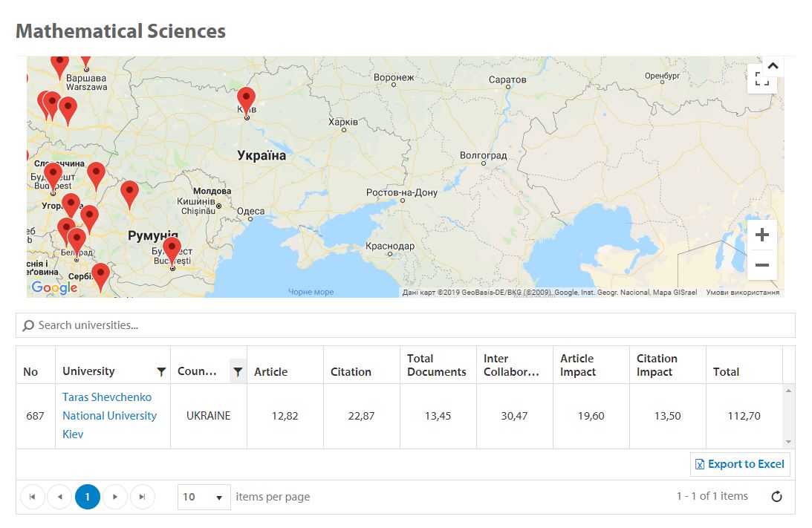Select page 1 in the pager
812x528 pixels.
[x=88, y=497]
